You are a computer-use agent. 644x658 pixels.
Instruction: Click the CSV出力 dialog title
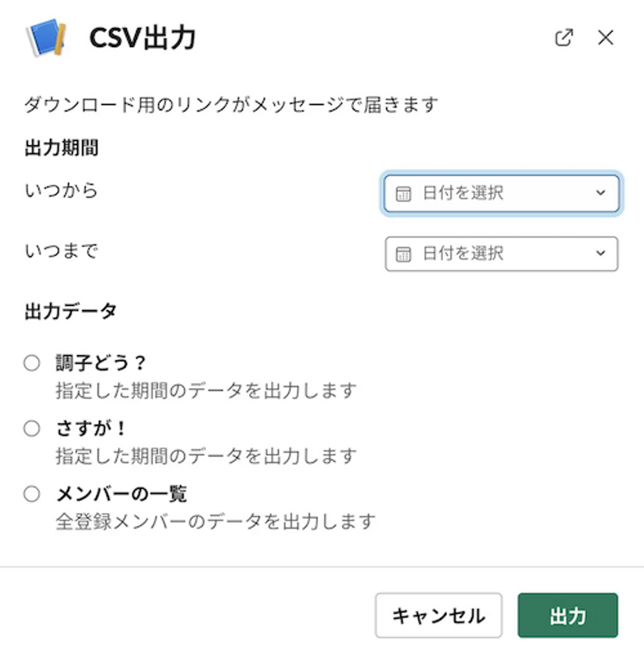[x=142, y=38]
